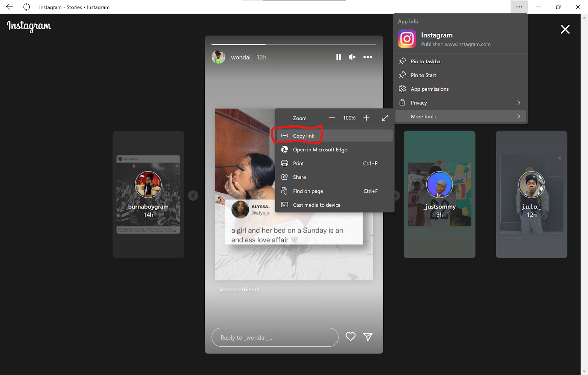Increase zoom with the plus button

(x=366, y=118)
